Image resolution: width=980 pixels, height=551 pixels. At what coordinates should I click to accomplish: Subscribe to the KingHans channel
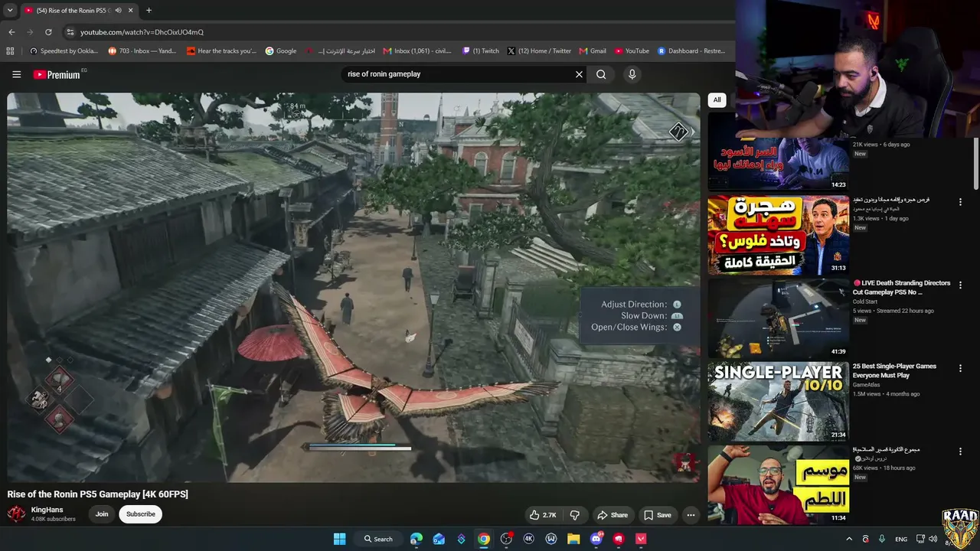click(x=141, y=514)
